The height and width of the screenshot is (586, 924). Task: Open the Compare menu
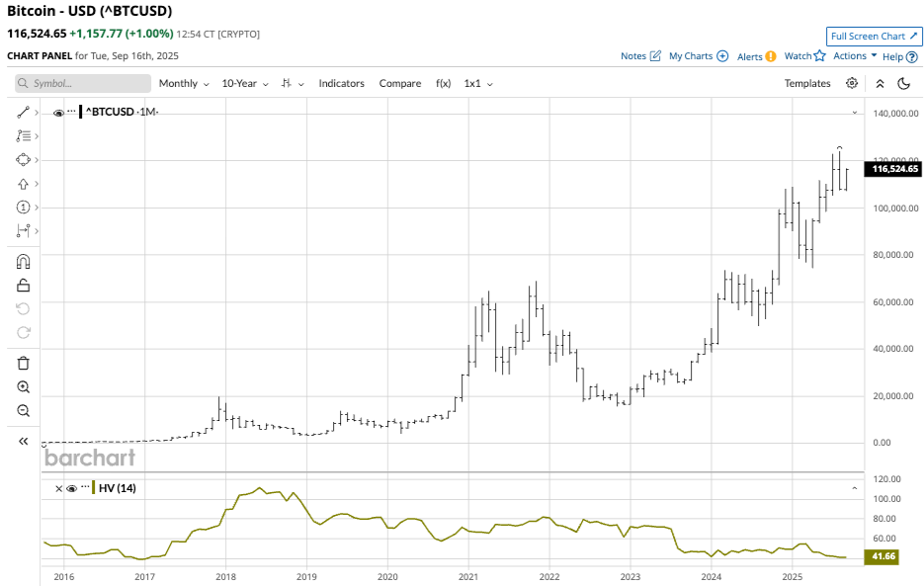click(400, 83)
